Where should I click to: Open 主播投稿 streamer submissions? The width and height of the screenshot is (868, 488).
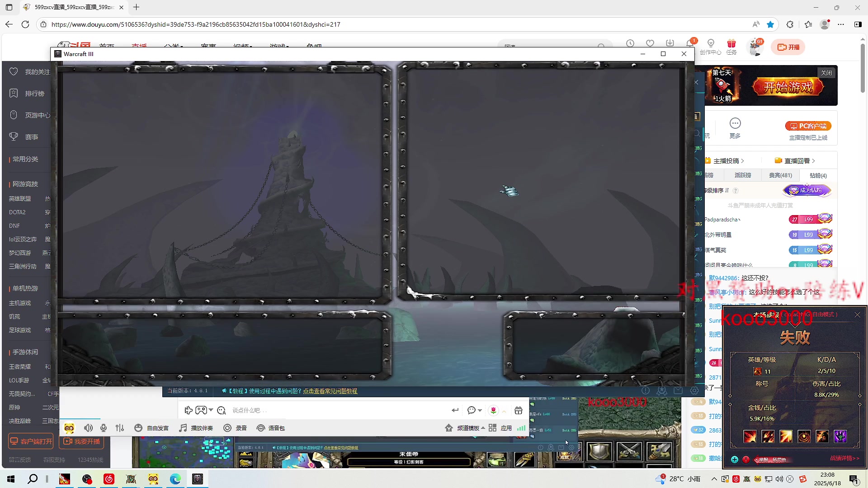[x=725, y=161]
